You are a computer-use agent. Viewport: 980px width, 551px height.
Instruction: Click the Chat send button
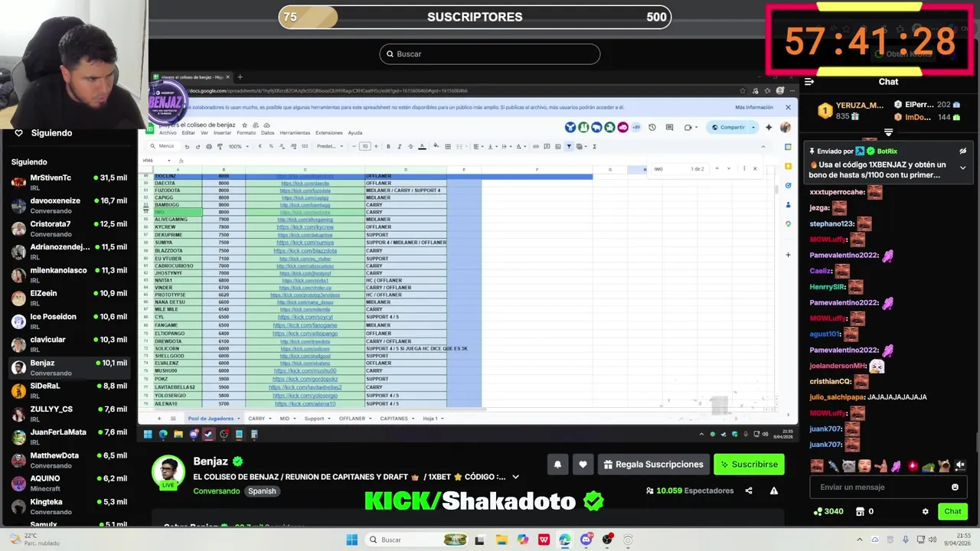click(x=952, y=511)
